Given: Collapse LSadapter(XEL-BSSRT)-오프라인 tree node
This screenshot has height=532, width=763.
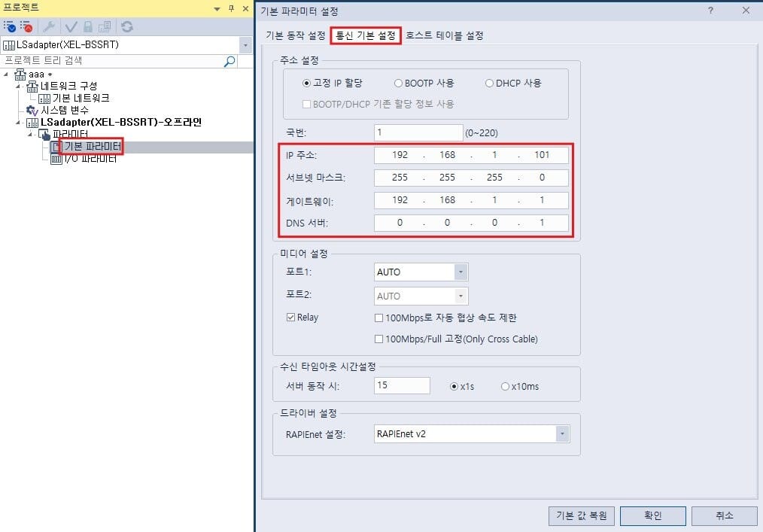Looking at the screenshot, I should tap(18, 123).
